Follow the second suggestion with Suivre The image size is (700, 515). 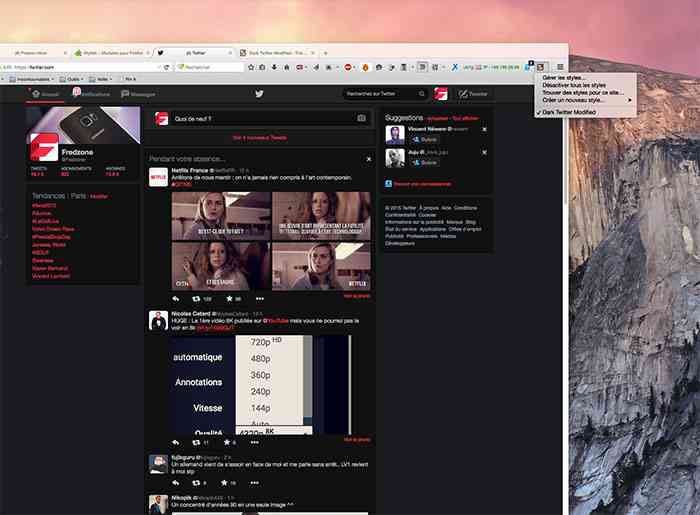coord(424,162)
